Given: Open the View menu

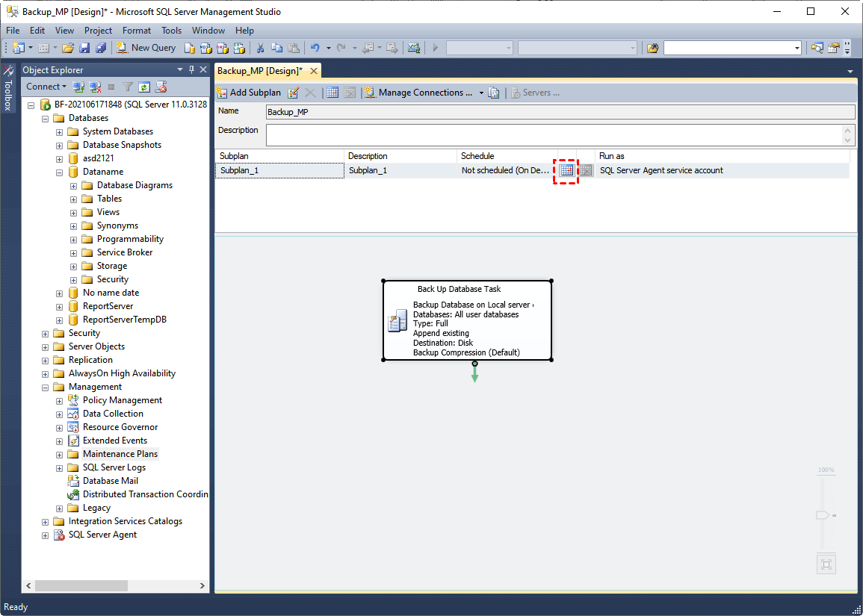Looking at the screenshot, I should (x=64, y=31).
